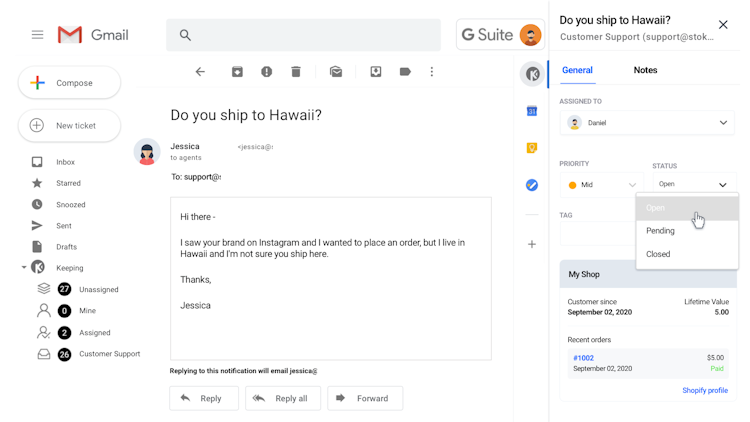Open the Keeping add-on sidebar icon
Screen dimensions: 750x422
click(533, 74)
